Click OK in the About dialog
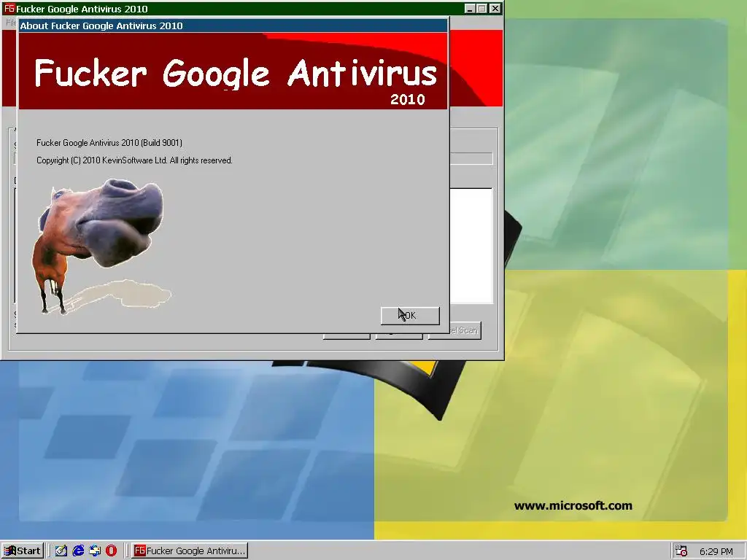 pyautogui.click(x=410, y=316)
